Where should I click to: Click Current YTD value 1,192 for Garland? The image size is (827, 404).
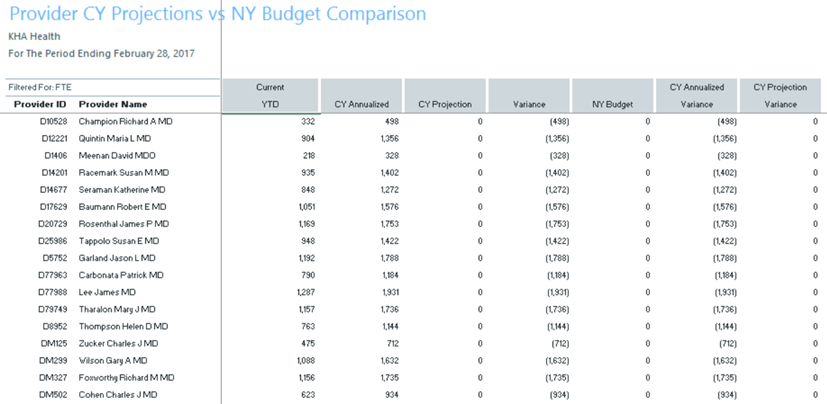click(x=304, y=258)
